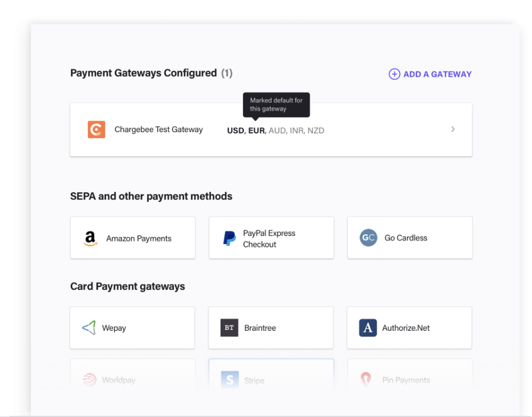The height and width of the screenshot is (417, 532).
Task: Click the Braintree BT logo icon
Action: (x=229, y=327)
